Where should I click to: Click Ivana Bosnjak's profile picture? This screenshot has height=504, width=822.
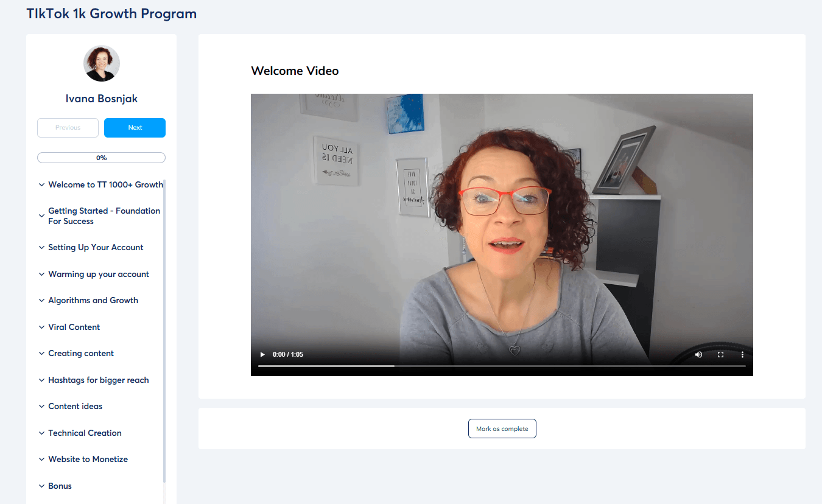[x=101, y=63]
